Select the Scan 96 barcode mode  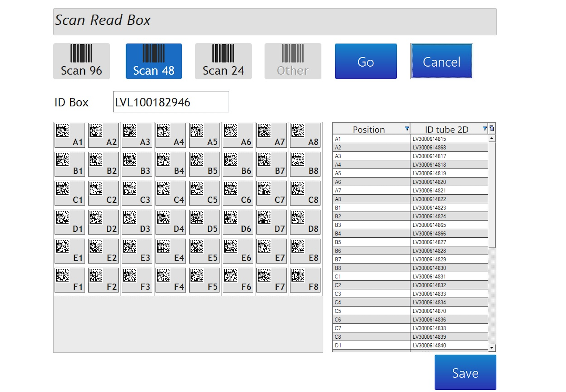[x=82, y=61]
